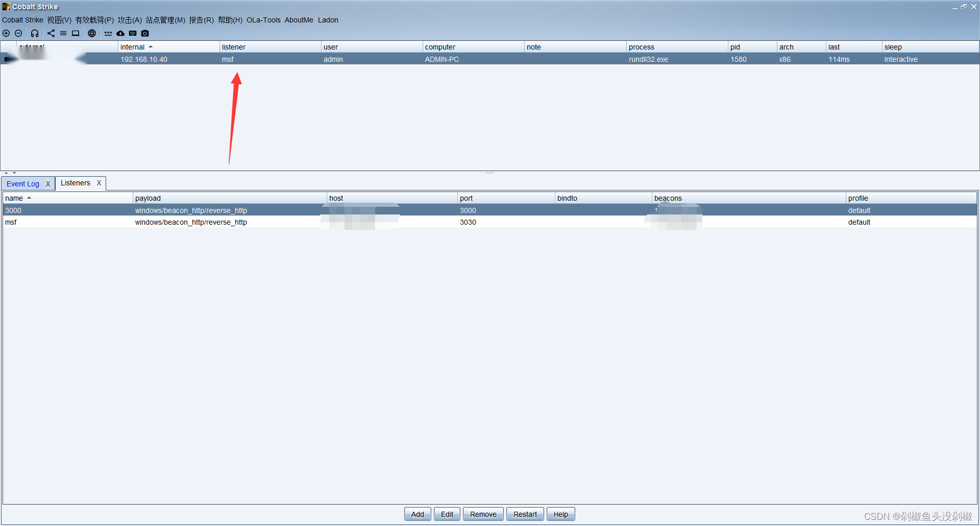Open the AboutMe menu

point(299,20)
